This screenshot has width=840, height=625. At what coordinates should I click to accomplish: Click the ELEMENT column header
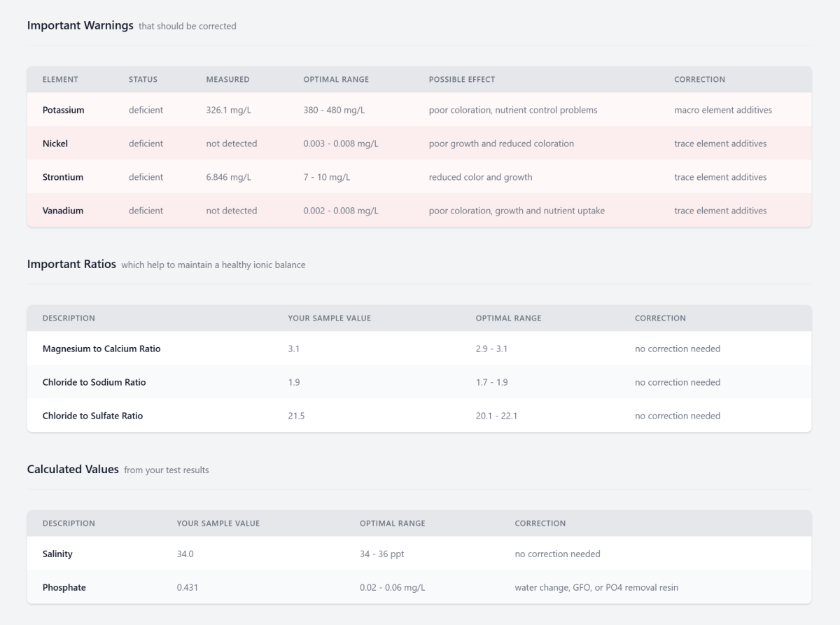(x=60, y=79)
